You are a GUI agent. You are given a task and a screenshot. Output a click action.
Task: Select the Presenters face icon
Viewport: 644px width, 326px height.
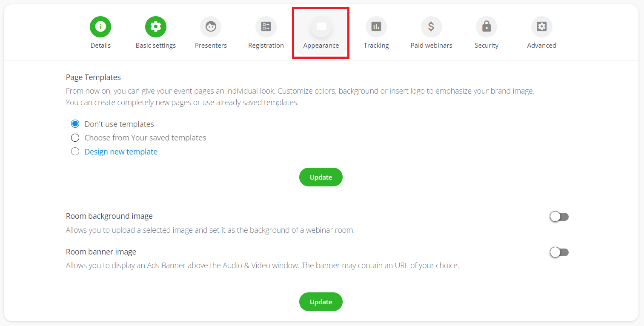coord(211,27)
